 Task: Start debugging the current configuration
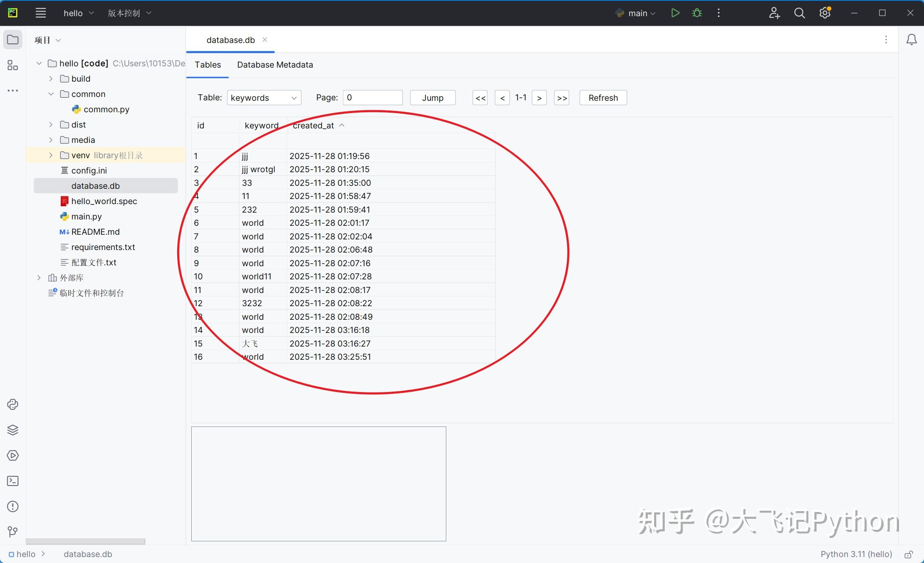coord(697,13)
